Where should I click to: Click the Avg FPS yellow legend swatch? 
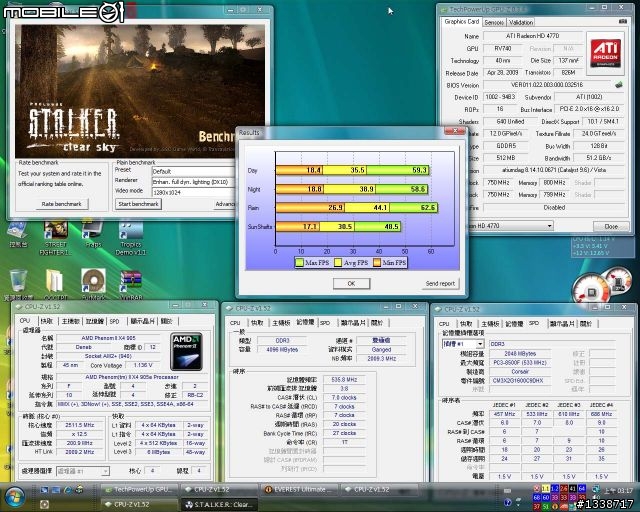tap(338, 263)
